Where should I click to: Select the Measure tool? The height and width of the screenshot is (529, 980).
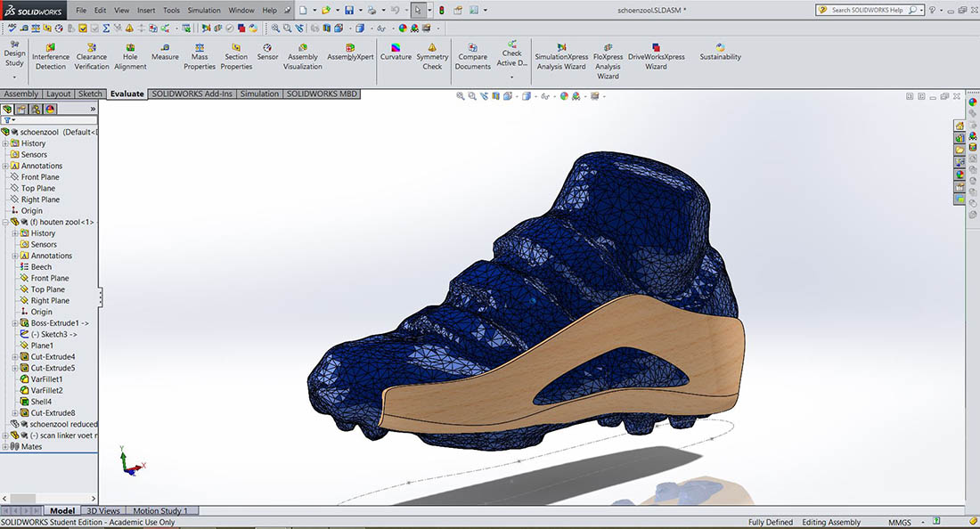165,53
